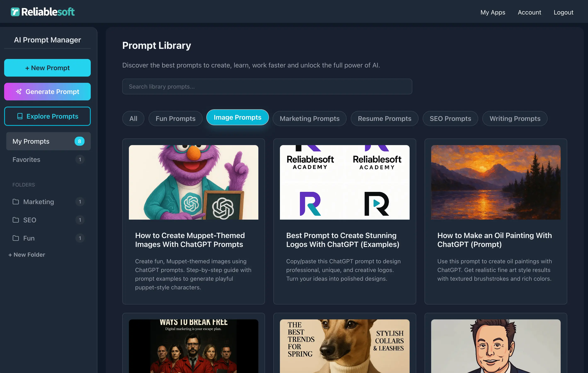Click the Fun folder count badge
Image resolution: width=588 pixels, height=373 pixels.
point(80,238)
